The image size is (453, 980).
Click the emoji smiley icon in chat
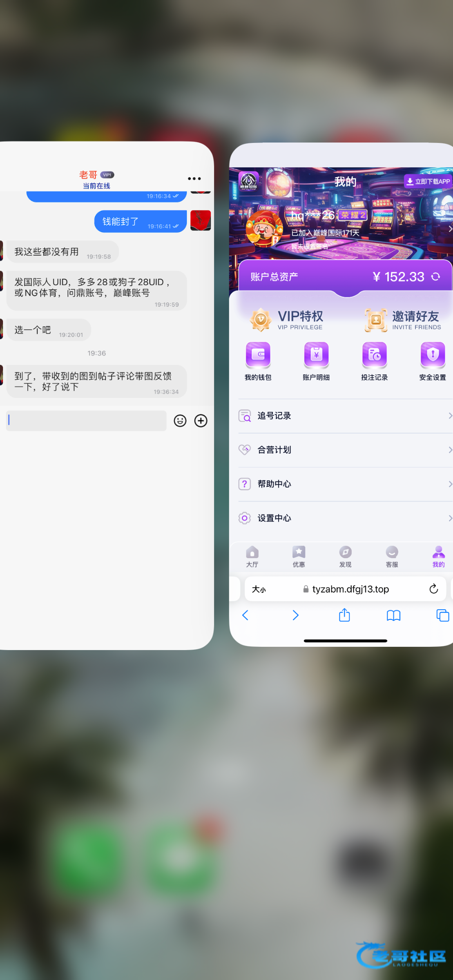tap(180, 421)
